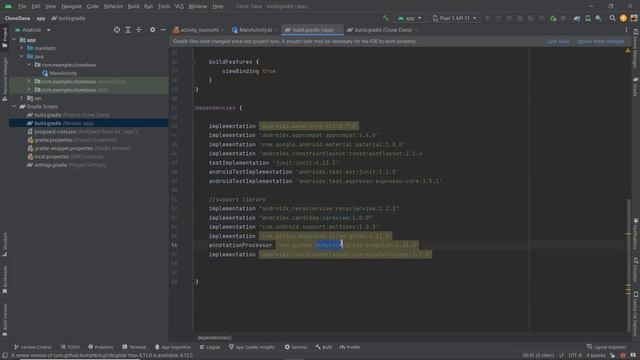
Task: Expand the res folder
Action: 22,98
